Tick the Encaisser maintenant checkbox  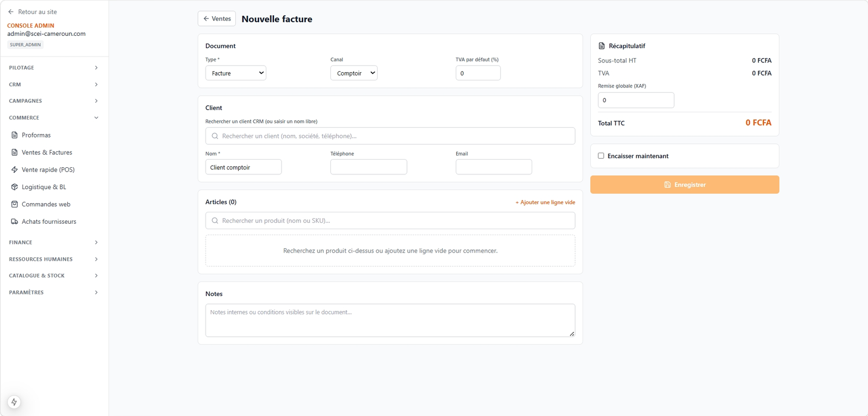[601, 156]
